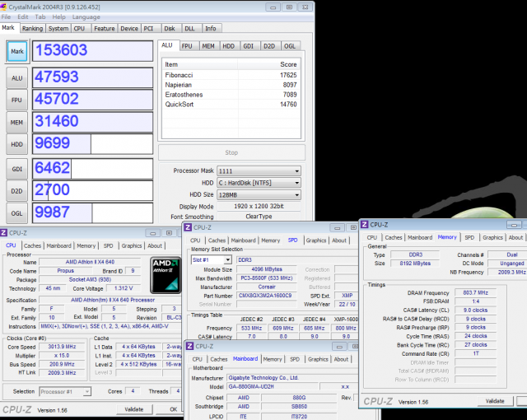This screenshot has width=527, height=420.
Task: Click the QuickSort score row
Action: coord(231,105)
